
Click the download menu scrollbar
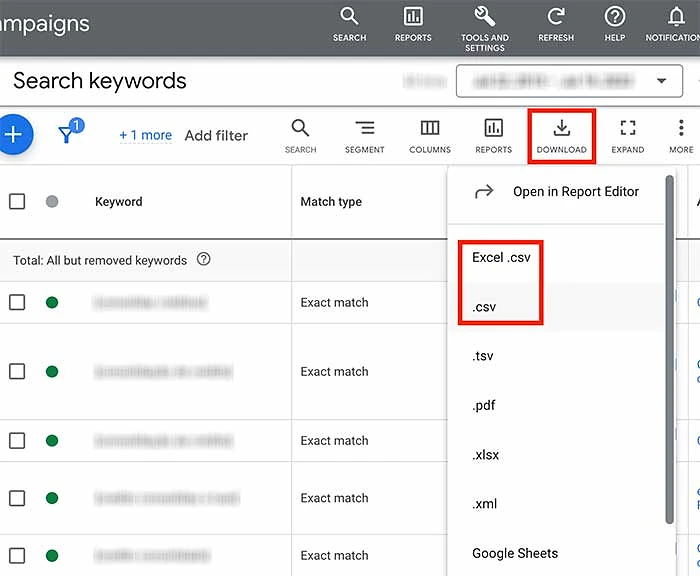point(669,349)
